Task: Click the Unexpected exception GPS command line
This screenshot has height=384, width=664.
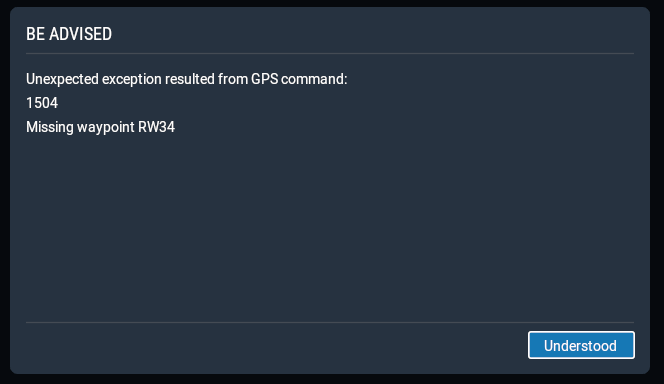Action: pyautogui.click(x=187, y=79)
